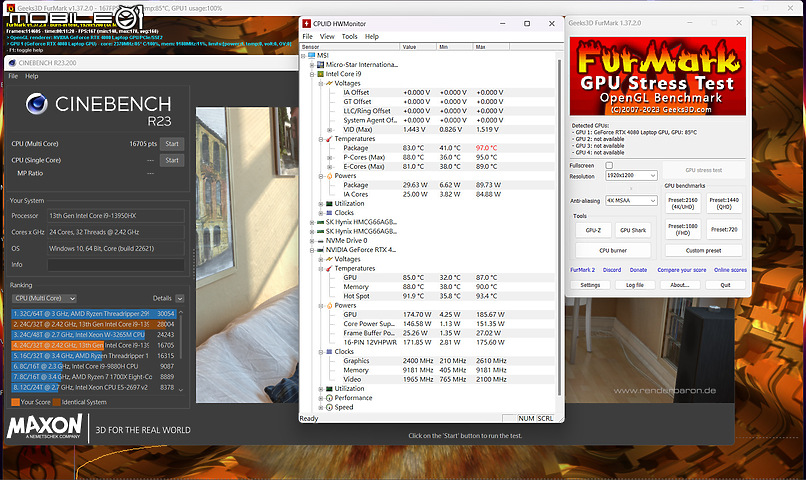Click the GPU Speed gauge icon

pyautogui.click(x=329, y=407)
